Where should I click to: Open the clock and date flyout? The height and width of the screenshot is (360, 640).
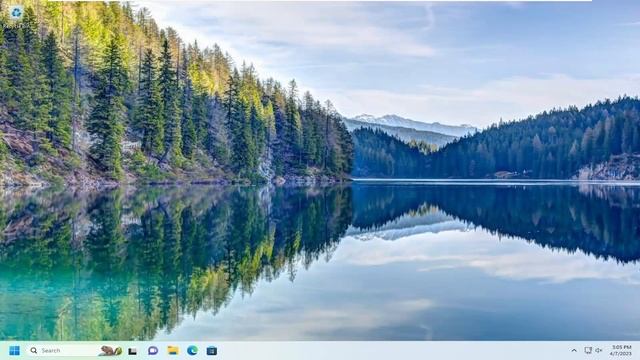click(621, 350)
